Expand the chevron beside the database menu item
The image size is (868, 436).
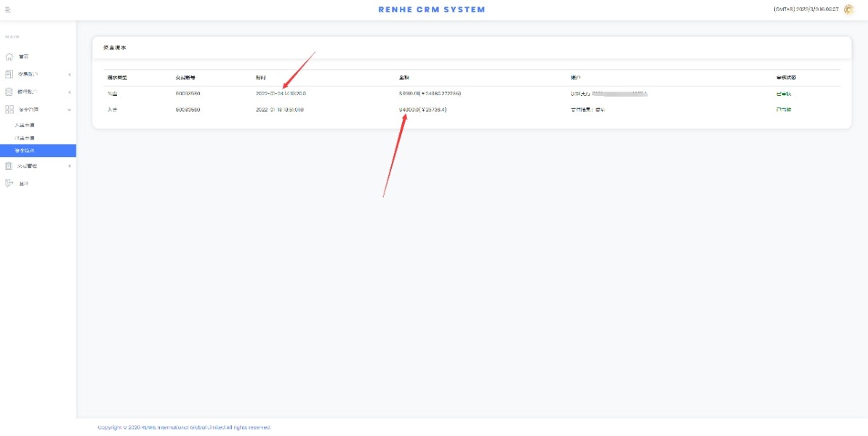pos(69,92)
